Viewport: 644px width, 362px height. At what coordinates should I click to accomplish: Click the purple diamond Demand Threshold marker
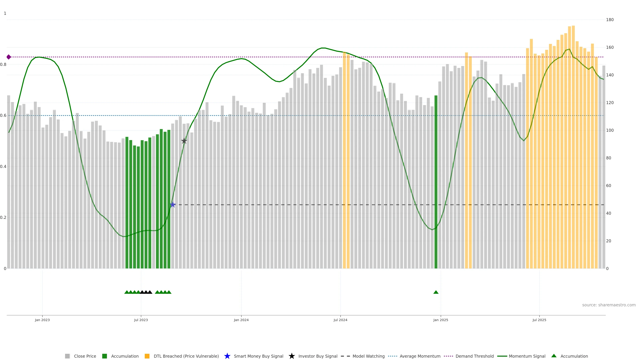pos(9,57)
